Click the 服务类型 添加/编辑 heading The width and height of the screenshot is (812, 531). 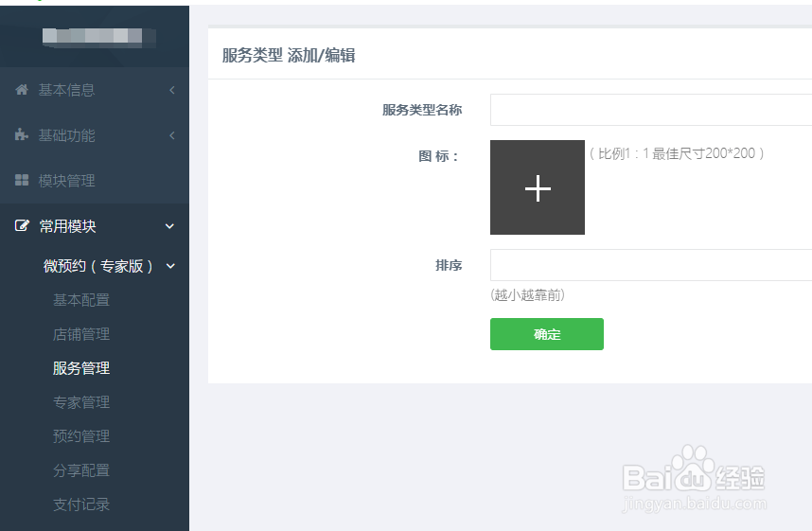289,56
